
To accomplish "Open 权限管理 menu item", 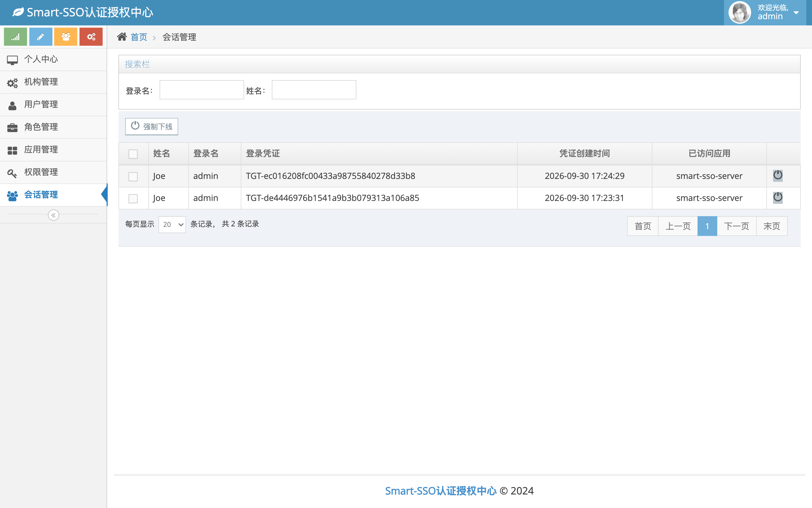I will [x=53, y=172].
